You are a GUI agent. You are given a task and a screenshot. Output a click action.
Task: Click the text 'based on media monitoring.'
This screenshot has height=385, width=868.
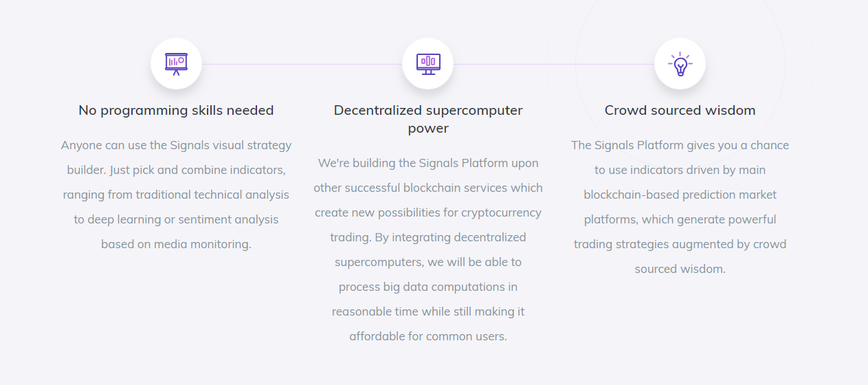[176, 244]
